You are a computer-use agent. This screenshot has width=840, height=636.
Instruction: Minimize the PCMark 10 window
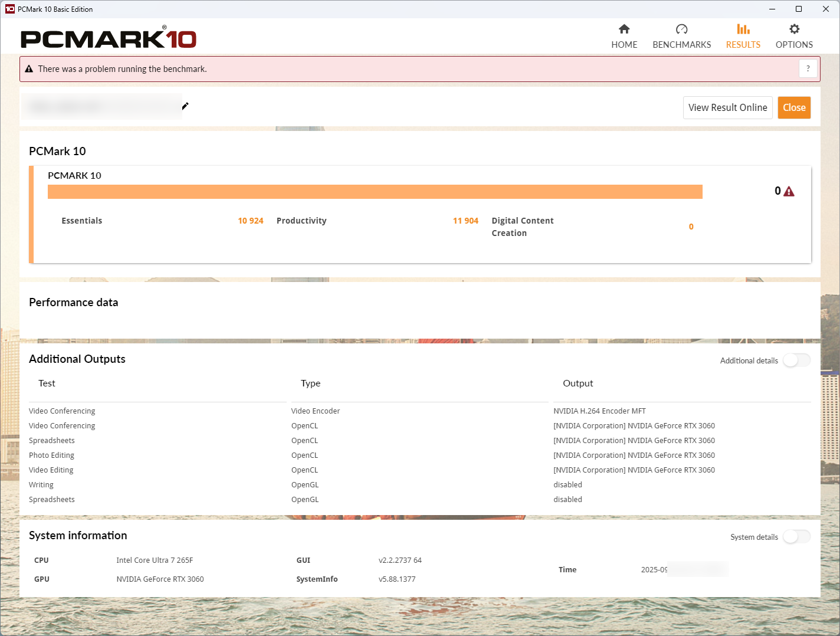pyautogui.click(x=773, y=9)
